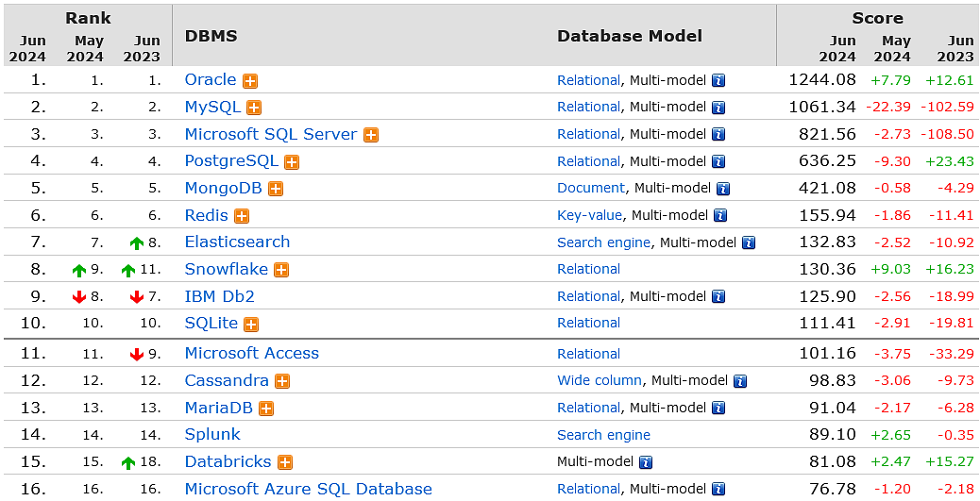Open the Splunk link
980x501 pixels.
pos(212,434)
